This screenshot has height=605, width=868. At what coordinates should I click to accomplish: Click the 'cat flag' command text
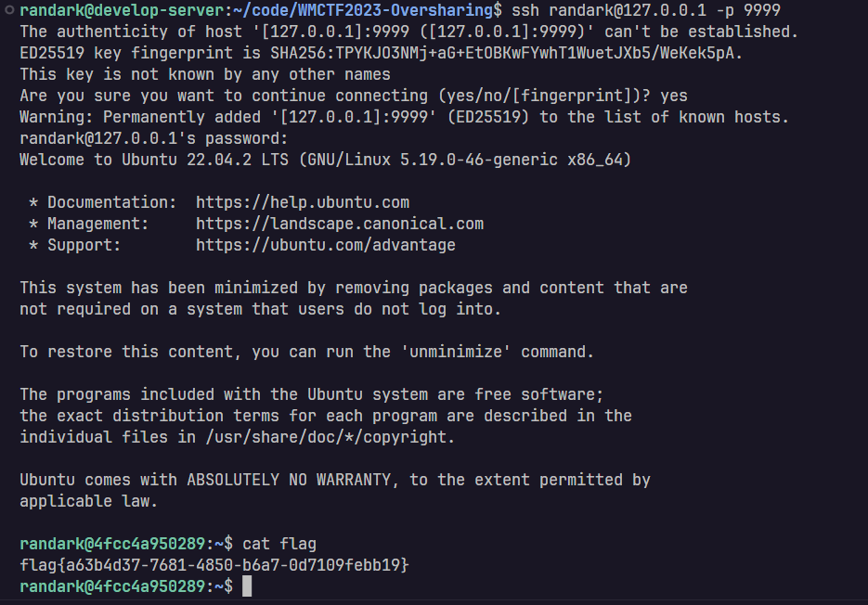tap(279, 544)
